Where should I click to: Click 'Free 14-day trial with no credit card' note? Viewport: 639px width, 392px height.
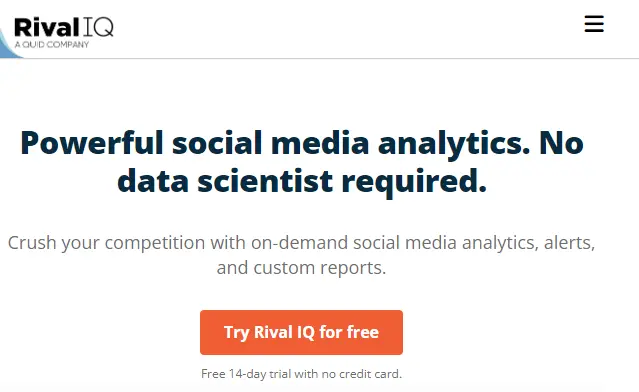pos(301,374)
